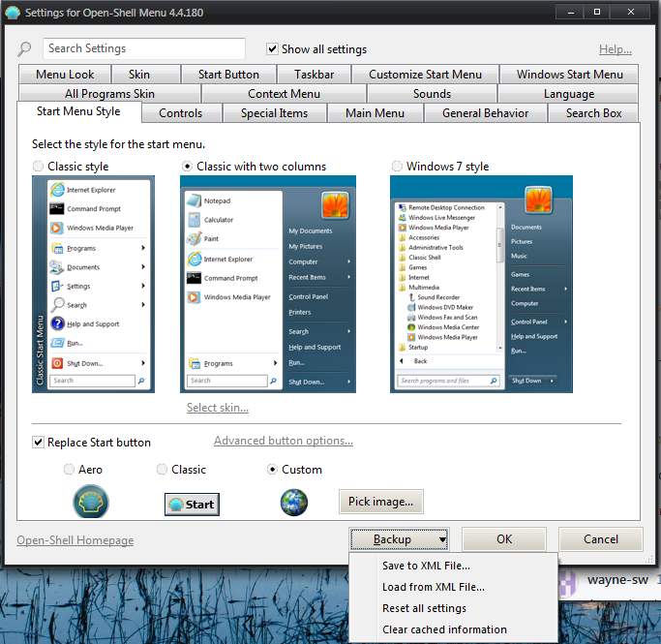
Task: Open the Sounds tab
Action: (x=432, y=94)
